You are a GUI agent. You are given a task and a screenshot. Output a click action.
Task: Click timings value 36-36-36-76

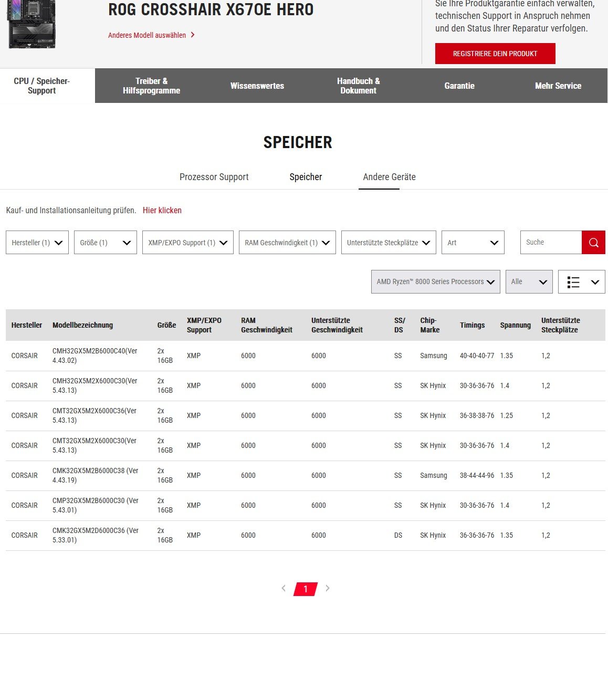click(x=477, y=535)
